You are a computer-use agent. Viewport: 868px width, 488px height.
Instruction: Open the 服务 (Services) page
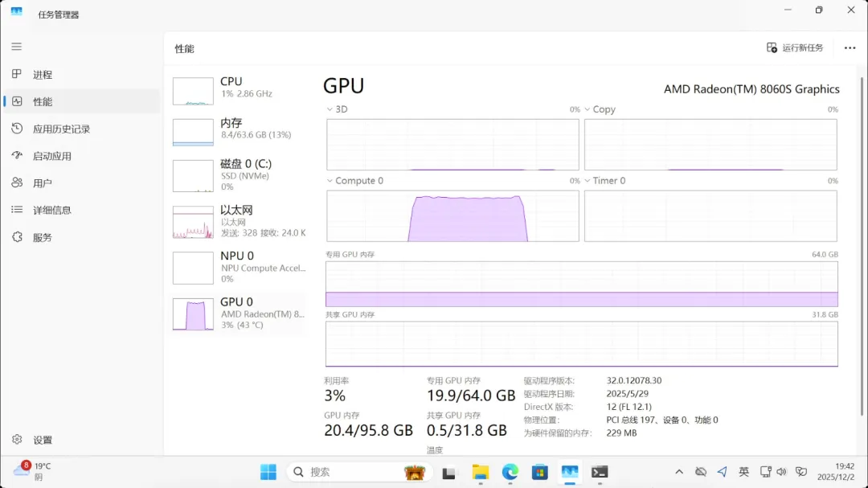42,237
